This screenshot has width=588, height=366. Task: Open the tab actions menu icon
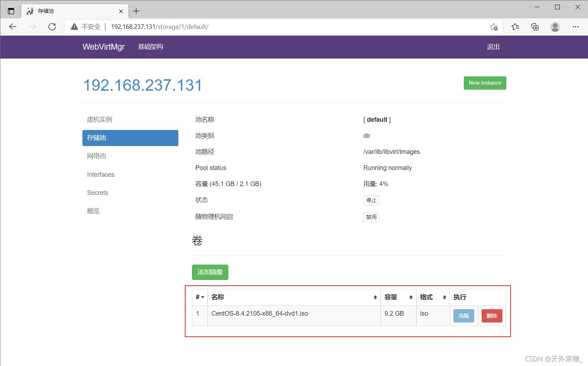point(11,11)
